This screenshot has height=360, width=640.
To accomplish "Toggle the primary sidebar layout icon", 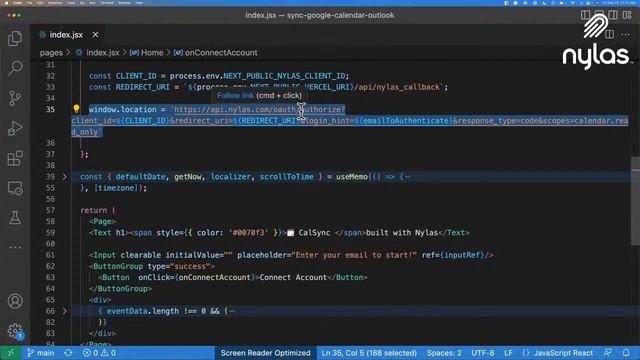I will (x=585, y=15).
